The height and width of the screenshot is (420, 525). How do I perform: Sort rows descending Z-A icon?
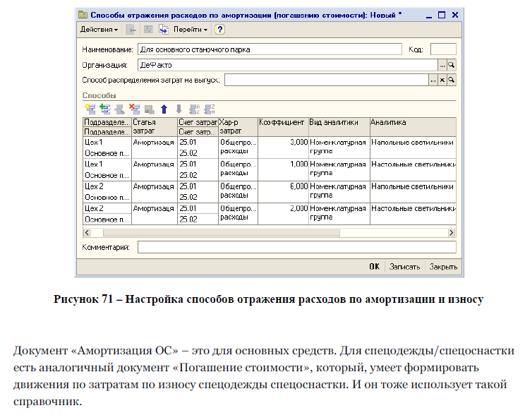pos(210,109)
